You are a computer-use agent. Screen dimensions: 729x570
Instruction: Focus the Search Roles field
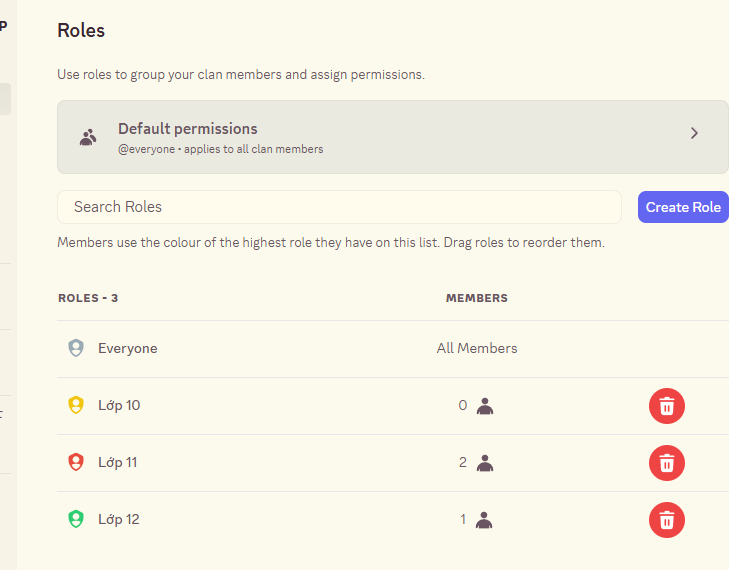click(x=339, y=207)
